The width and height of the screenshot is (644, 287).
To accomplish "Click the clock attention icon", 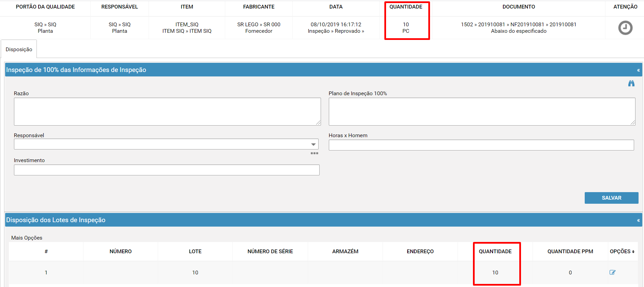I will (625, 28).
